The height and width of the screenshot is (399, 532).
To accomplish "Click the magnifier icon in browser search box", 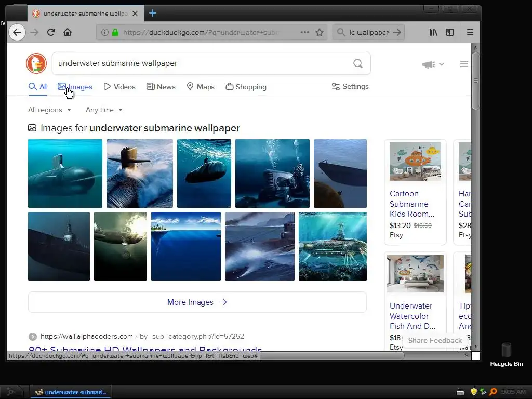I will [341, 32].
